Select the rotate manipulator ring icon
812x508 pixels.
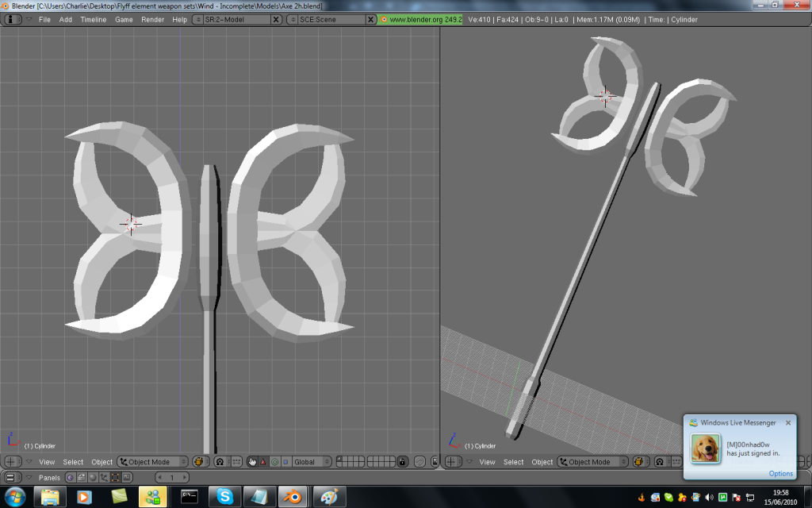[x=274, y=462]
